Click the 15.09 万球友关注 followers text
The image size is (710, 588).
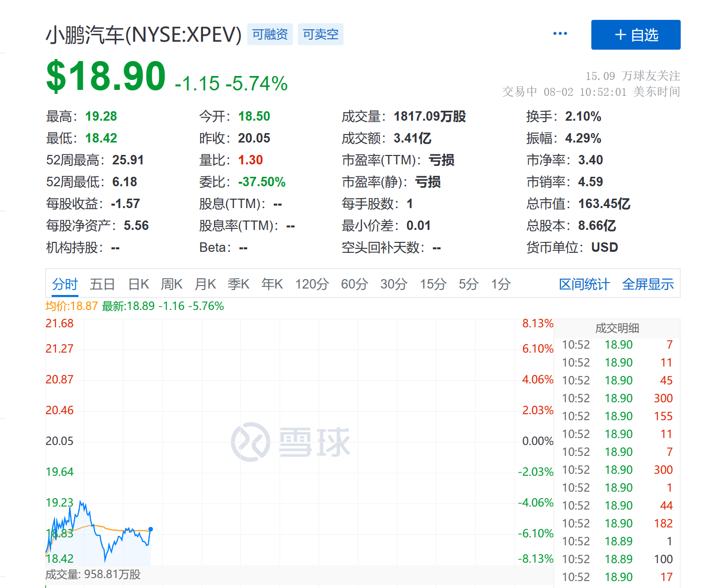coord(633,76)
